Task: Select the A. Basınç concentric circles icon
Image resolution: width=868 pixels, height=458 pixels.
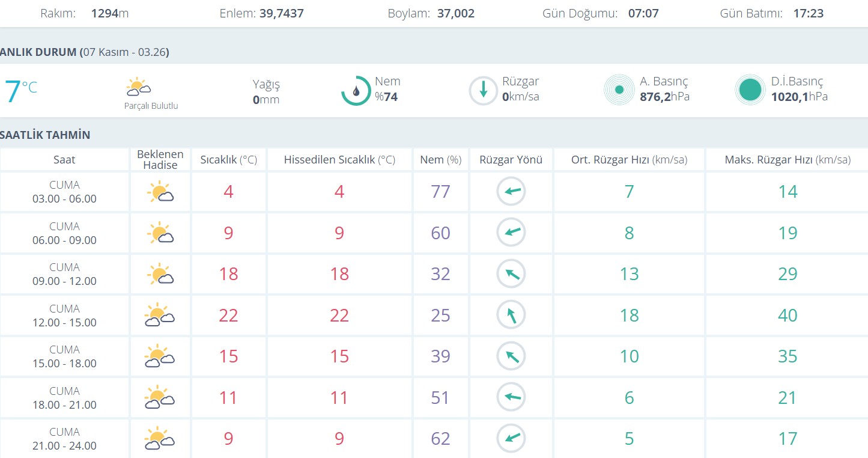Action: tap(619, 90)
